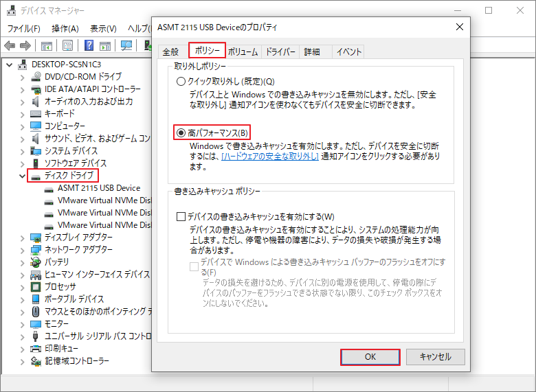Collapse the ディスク ドライブ node
Viewport: 536px width, 392px height.
point(22,176)
